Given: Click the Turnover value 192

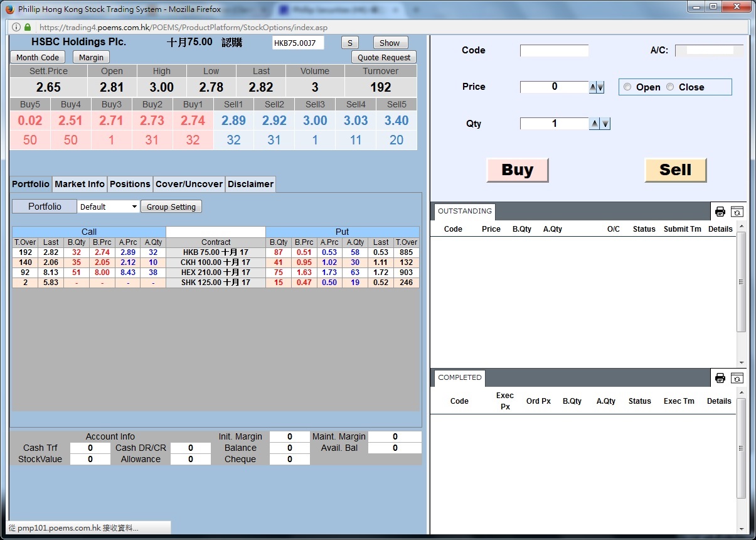Looking at the screenshot, I should [x=381, y=87].
